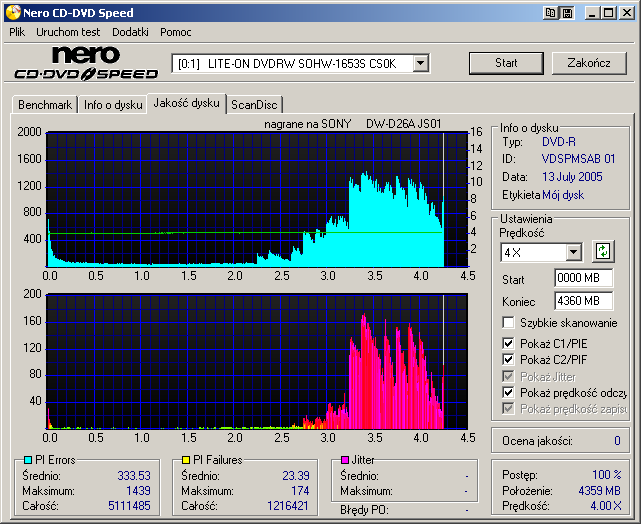
Task: Click Postęp value 100 %
Action: point(607,475)
